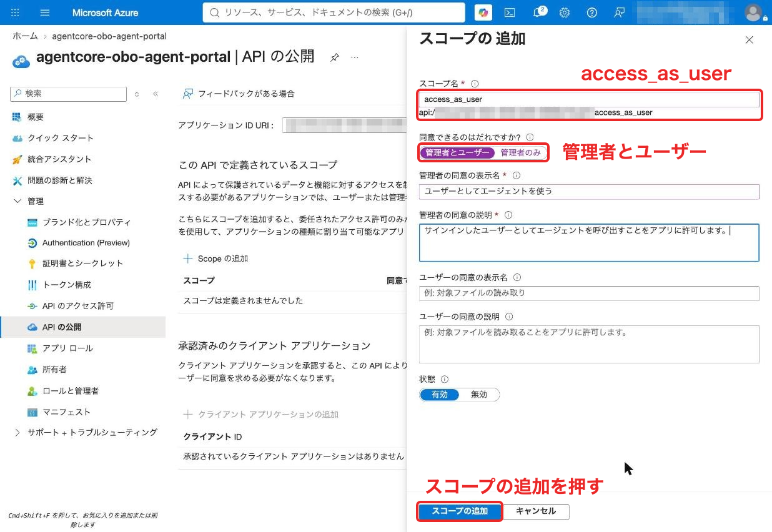772x532 pixels.
Task: Open the hamburger portal menu
Action: click(45, 12)
